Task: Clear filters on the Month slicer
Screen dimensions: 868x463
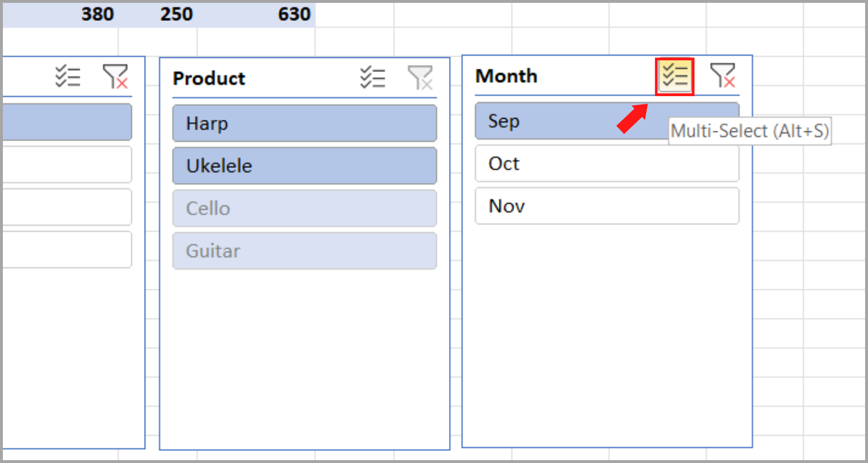Action: [722, 76]
